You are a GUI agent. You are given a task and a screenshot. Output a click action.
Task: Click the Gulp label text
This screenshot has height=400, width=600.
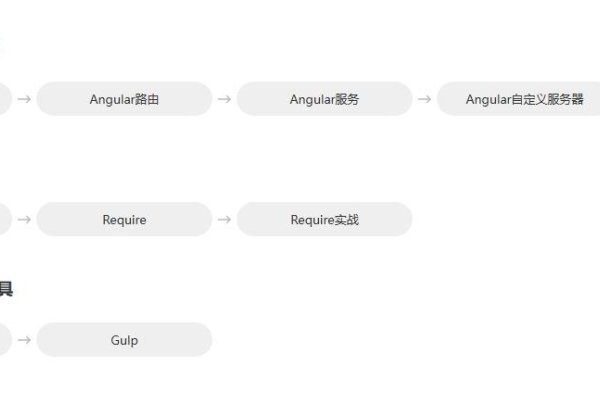pos(124,340)
